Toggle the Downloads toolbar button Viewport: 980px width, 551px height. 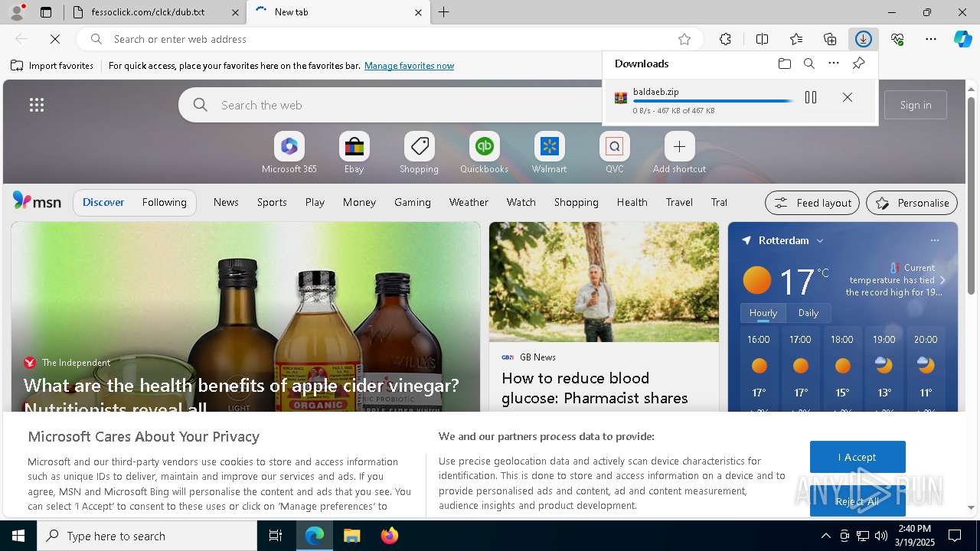point(864,39)
